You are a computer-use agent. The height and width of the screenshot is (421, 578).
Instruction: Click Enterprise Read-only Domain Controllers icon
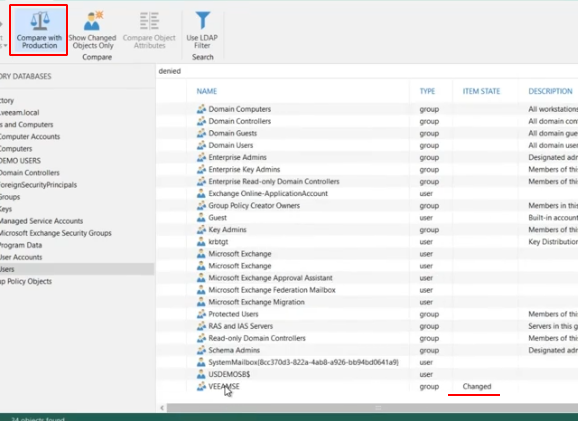(x=201, y=181)
